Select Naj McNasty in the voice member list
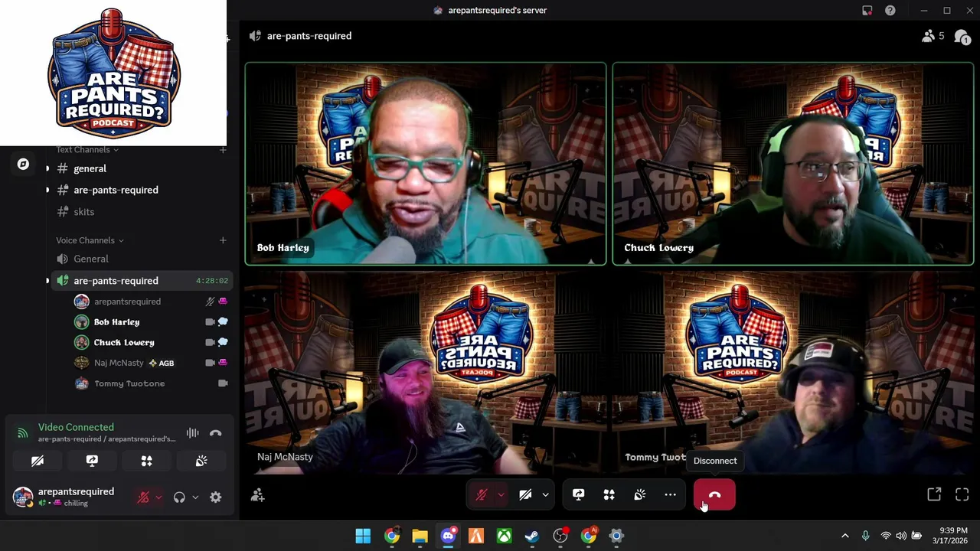The image size is (980, 551). 150,363
